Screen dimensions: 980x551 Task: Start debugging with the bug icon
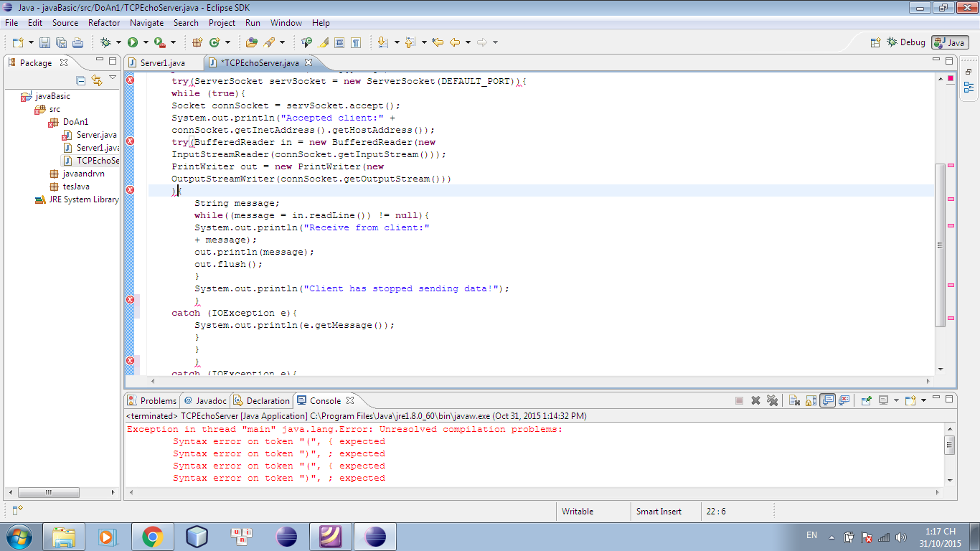[105, 42]
